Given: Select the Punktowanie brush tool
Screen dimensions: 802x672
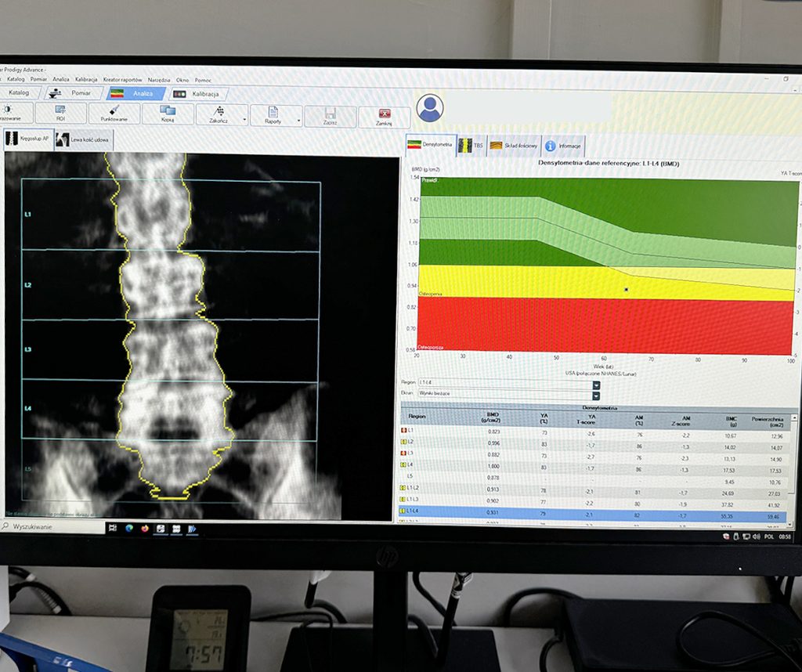Looking at the screenshot, I should (x=114, y=110).
